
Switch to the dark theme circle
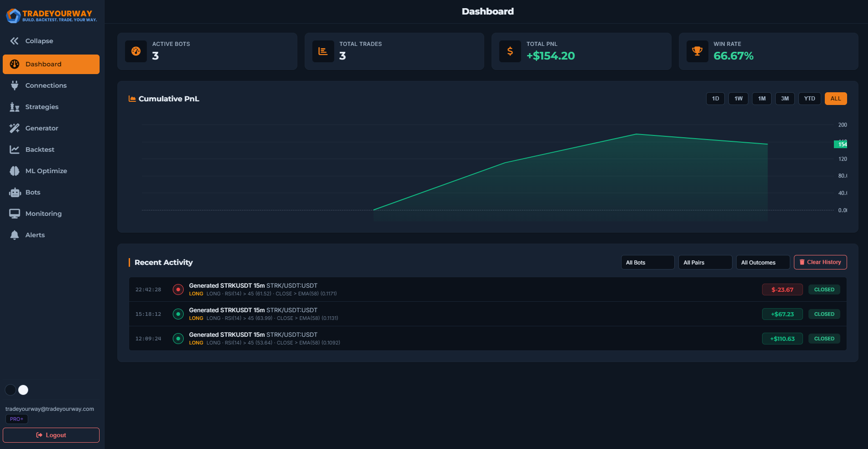pos(10,390)
